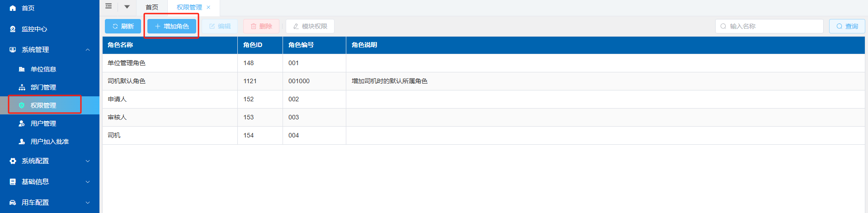Viewport: 868px width, 213px height.
Task: Open 模块权限 from the toolbar
Action: point(310,26)
